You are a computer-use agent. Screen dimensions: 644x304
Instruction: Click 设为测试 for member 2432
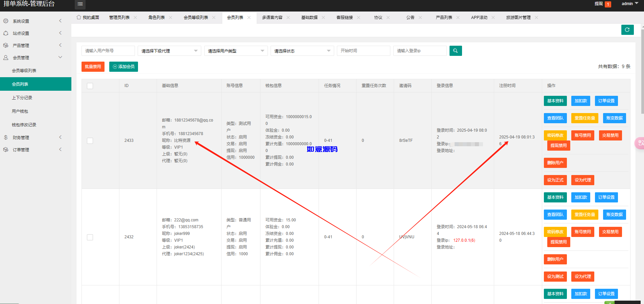pyautogui.click(x=555, y=277)
